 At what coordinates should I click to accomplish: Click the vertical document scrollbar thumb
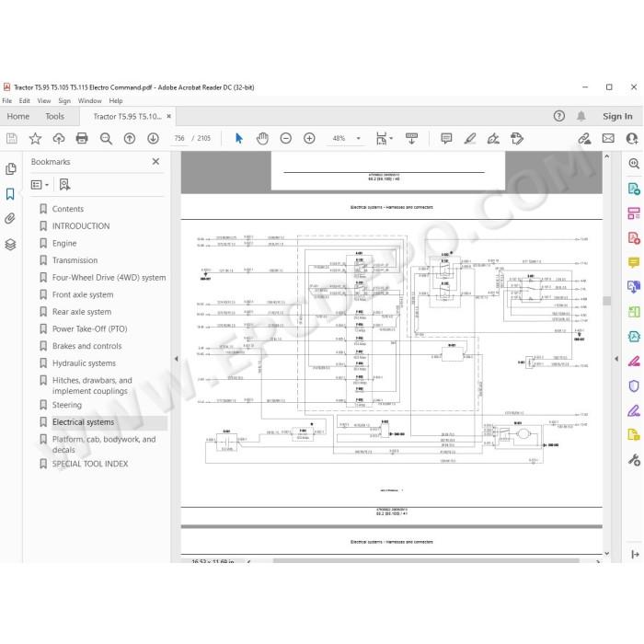[x=606, y=301]
